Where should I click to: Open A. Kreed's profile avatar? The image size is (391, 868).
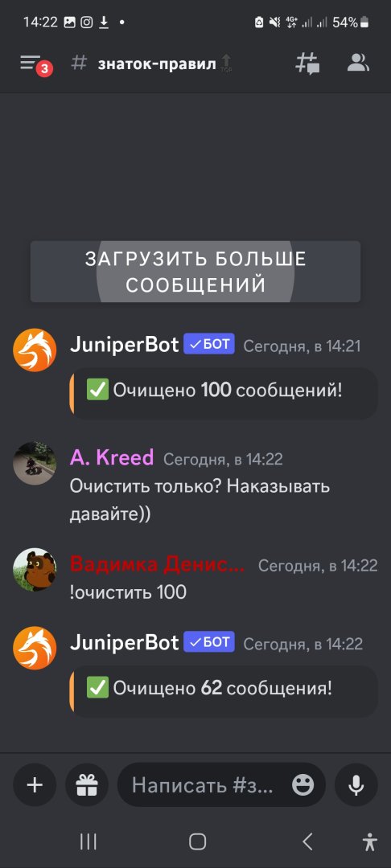point(35,464)
